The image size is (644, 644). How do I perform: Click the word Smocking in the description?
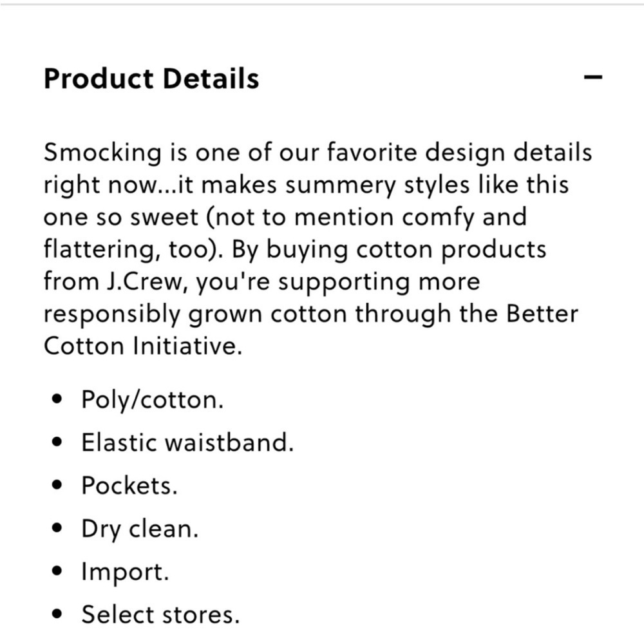coord(102,153)
